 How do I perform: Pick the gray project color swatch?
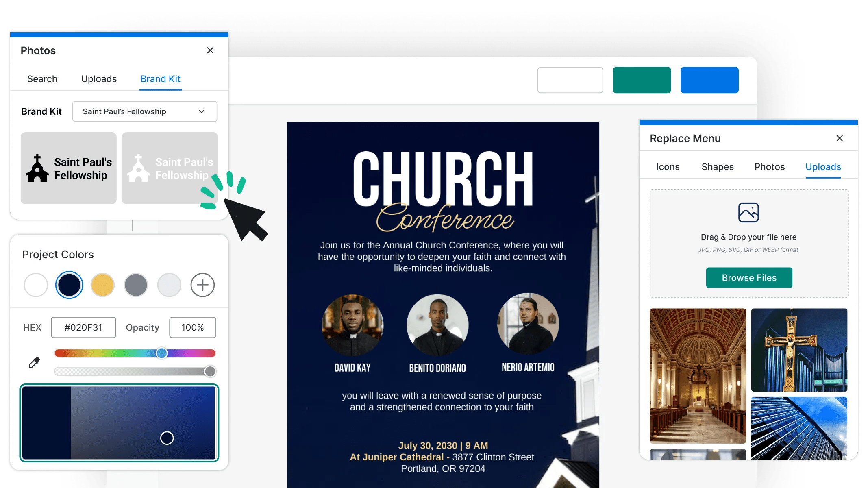(x=136, y=285)
